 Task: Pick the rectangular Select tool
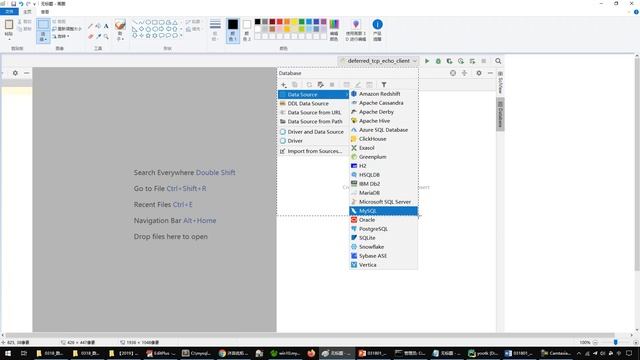[x=43, y=24]
